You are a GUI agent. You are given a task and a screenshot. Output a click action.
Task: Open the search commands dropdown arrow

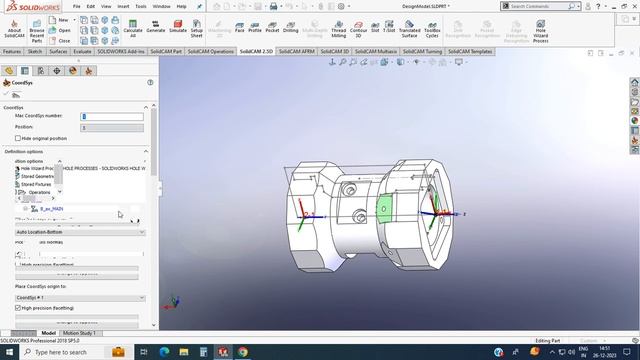tap(578, 6)
